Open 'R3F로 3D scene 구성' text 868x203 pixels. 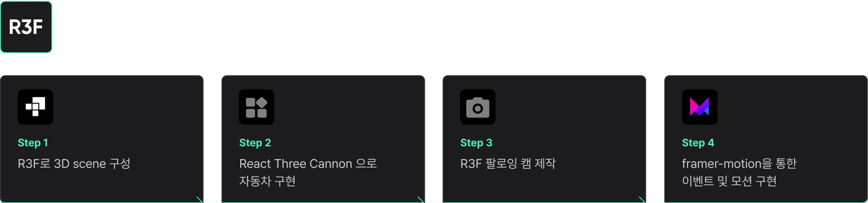(x=74, y=164)
